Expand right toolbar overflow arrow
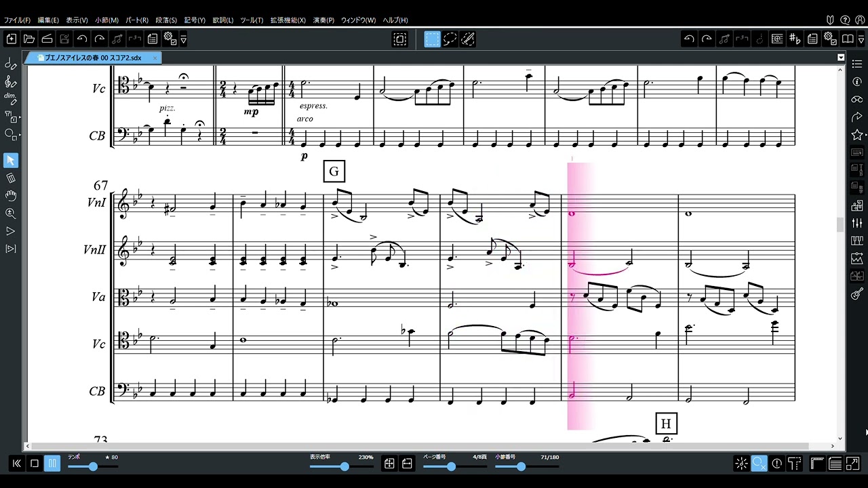The height and width of the screenshot is (488, 868). click(x=861, y=40)
